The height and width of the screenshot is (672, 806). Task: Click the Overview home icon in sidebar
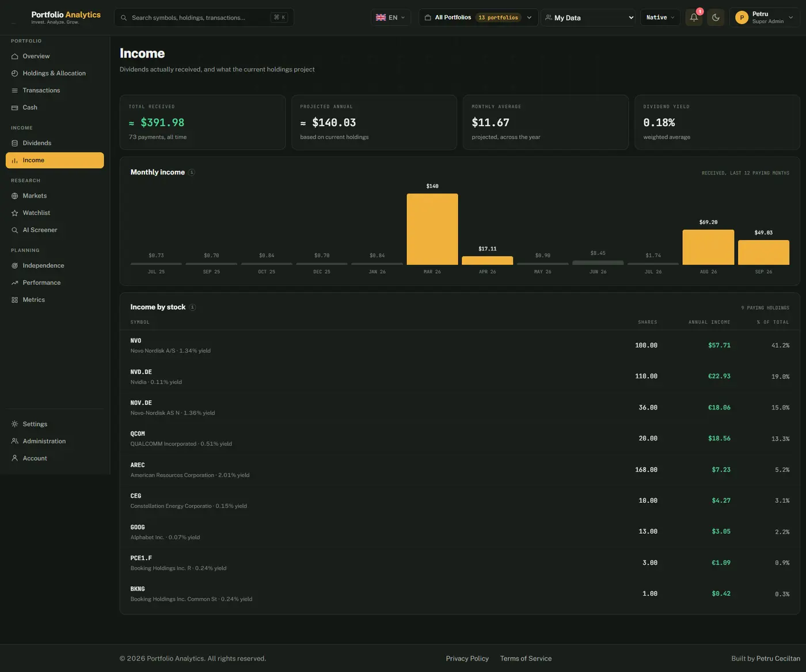15,56
